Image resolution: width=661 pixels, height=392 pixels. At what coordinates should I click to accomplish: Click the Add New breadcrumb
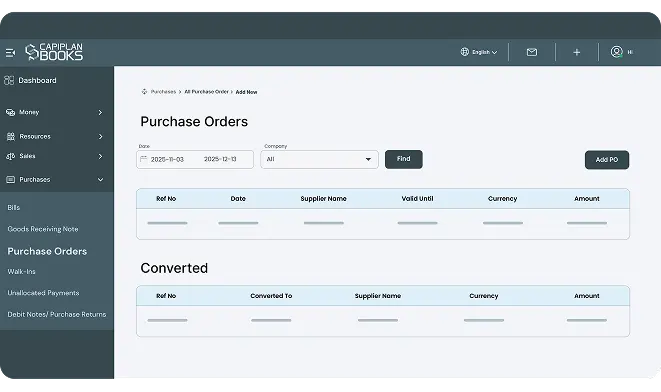pyautogui.click(x=246, y=92)
